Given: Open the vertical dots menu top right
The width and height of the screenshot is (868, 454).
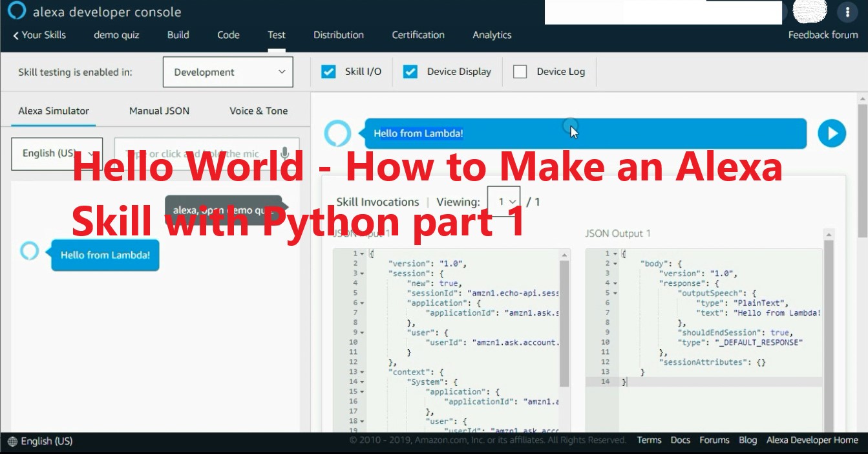Looking at the screenshot, I should pos(847,12).
